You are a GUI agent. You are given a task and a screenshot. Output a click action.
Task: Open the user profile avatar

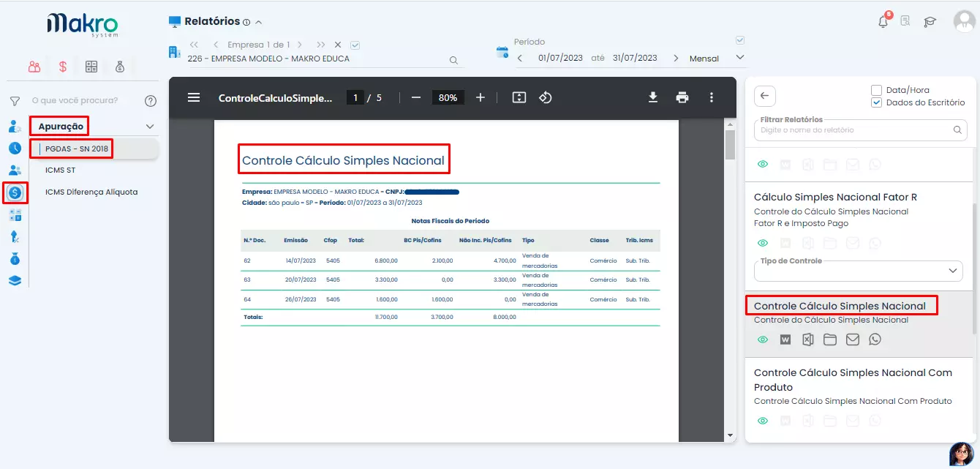pyautogui.click(x=965, y=21)
